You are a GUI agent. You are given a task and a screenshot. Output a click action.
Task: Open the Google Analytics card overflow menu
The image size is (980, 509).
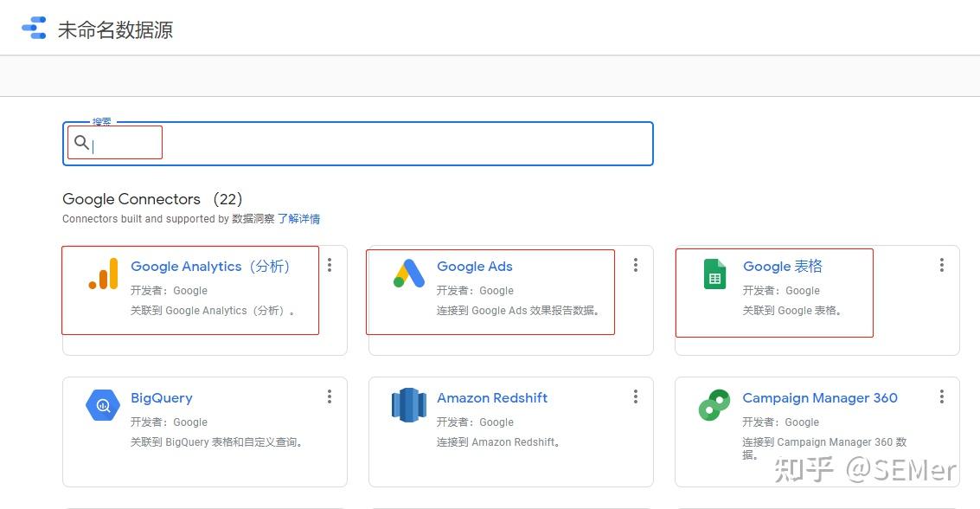(x=330, y=265)
